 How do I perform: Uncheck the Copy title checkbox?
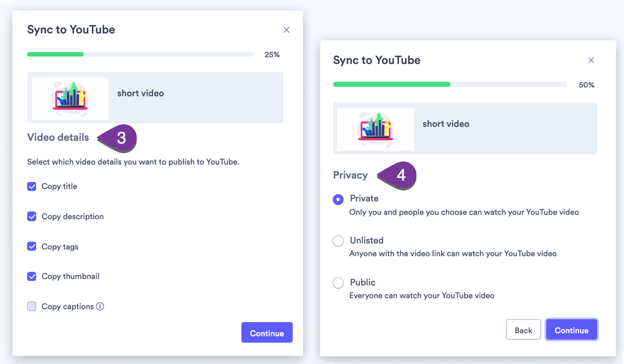coord(32,187)
